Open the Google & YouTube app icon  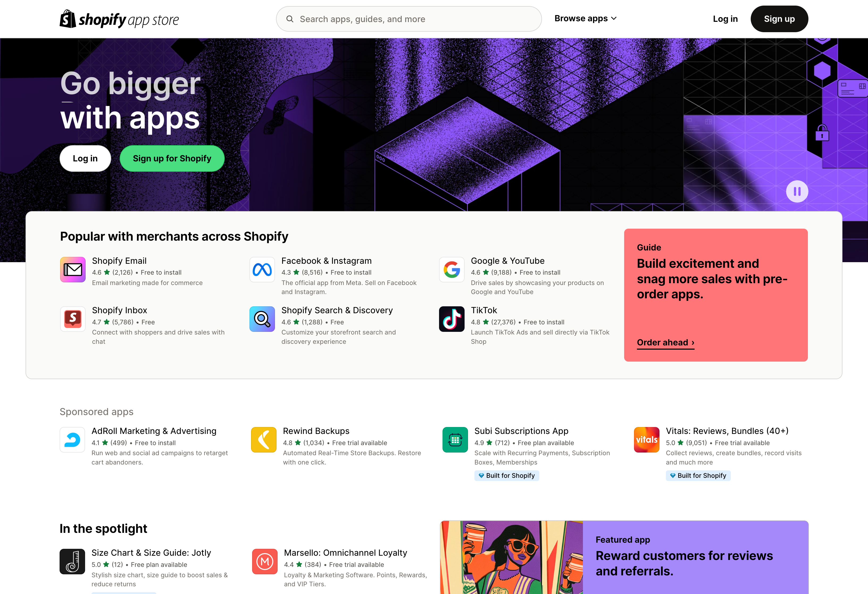click(452, 270)
